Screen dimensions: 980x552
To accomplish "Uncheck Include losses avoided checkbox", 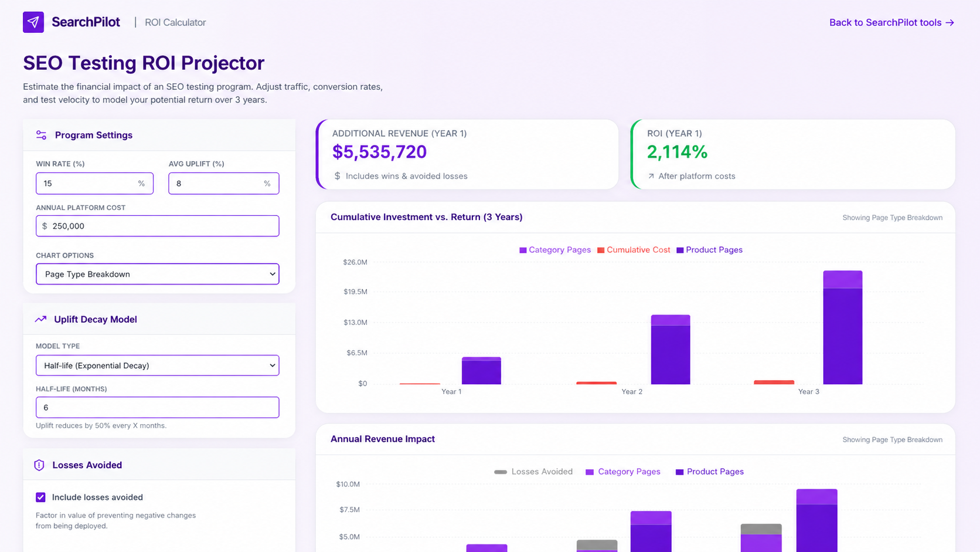I will 40,497.
